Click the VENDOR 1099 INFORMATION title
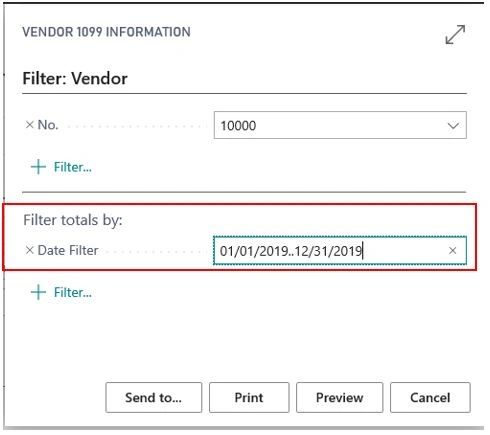The width and height of the screenshot is (490, 435). (106, 32)
